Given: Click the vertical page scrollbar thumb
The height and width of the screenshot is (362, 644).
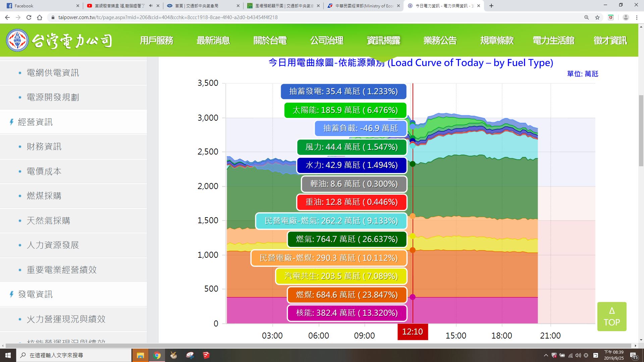Looking at the screenshot, I should (x=641, y=131).
